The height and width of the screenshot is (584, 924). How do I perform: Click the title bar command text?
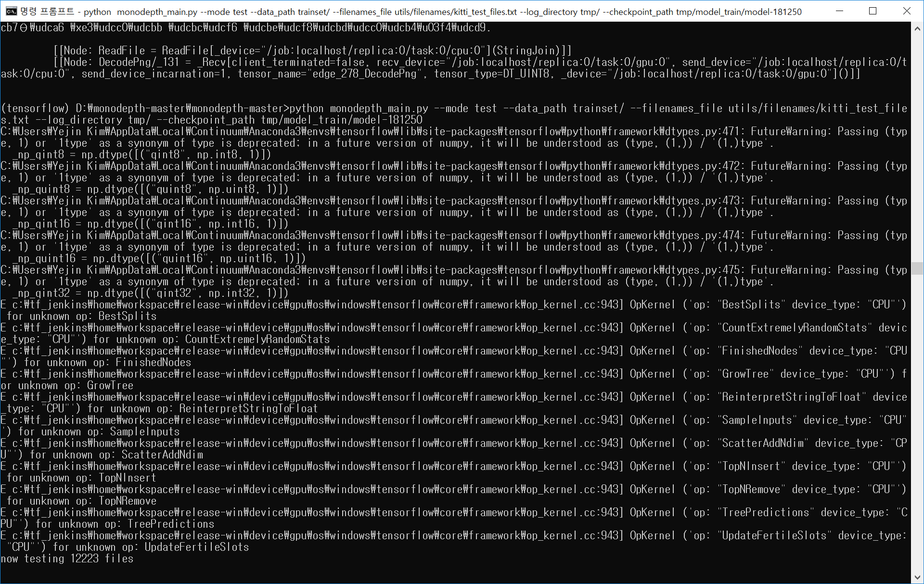pyautogui.click(x=443, y=12)
